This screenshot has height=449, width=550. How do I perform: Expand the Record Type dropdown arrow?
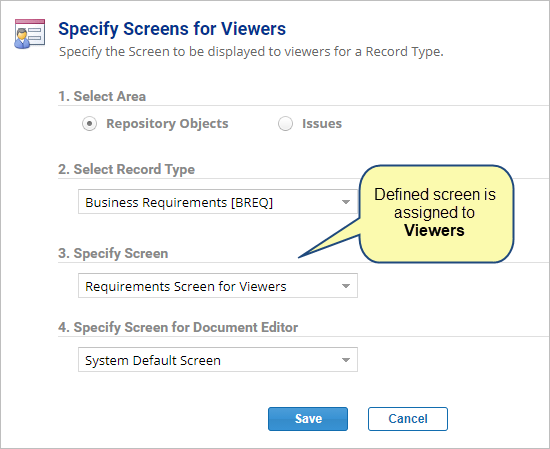[x=346, y=202]
